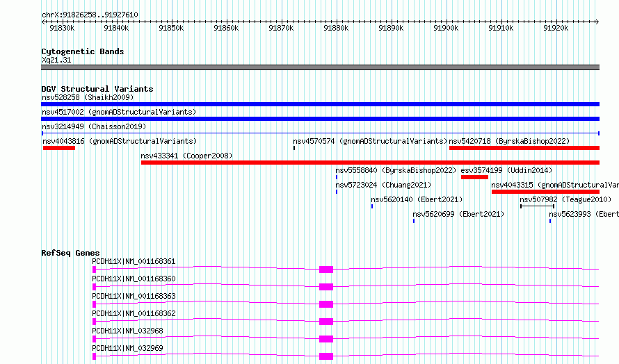Image resolution: width=619 pixels, height=364 pixels.
Task: Open the nsv5623993 variant label
Action: [x=584, y=214]
